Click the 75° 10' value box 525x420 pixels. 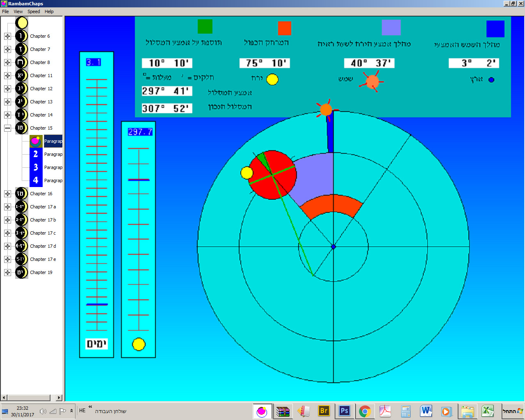click(265, 63)
